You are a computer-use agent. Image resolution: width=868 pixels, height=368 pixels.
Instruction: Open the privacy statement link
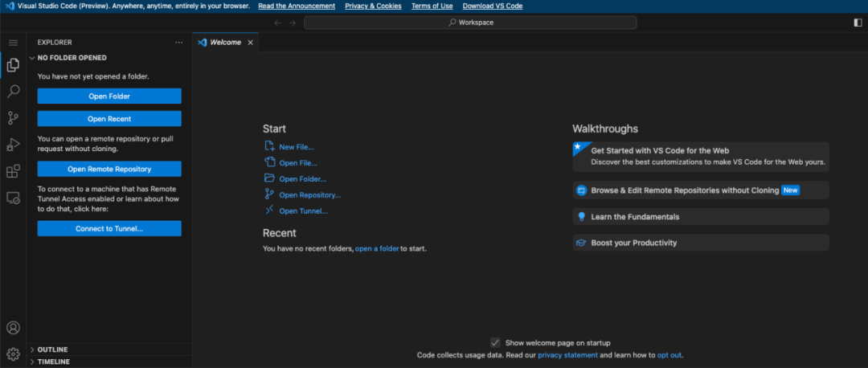coord(568,355)
